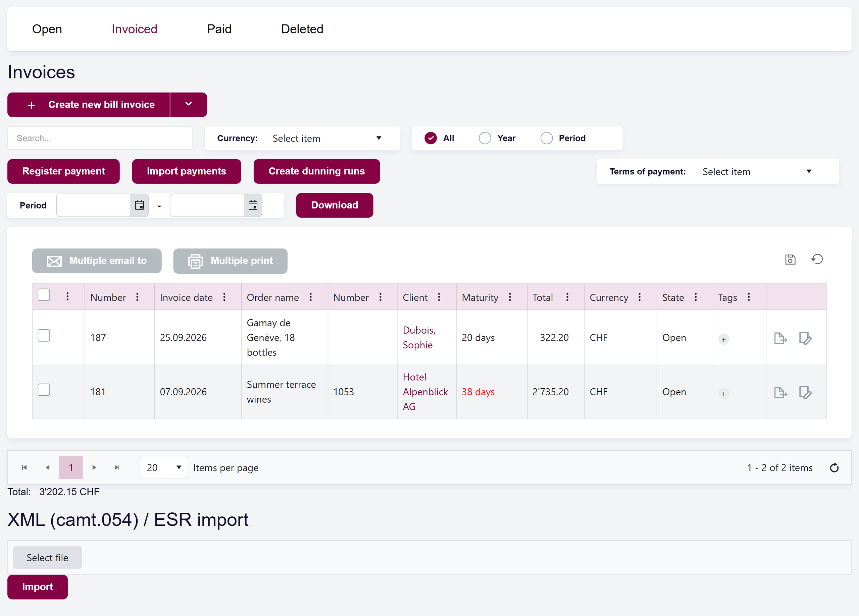Screen dimensions: 859x616
Task: Click edit icon for invoice 181
Action: 805,393
